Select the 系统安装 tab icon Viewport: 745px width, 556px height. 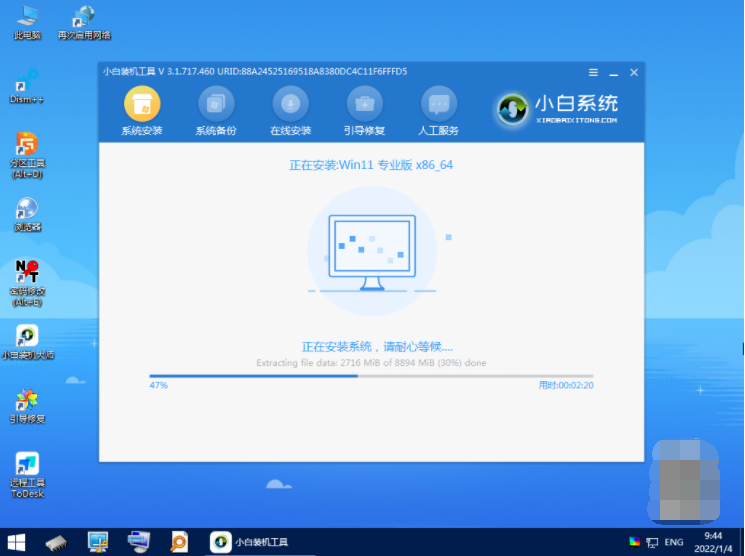(141, 105)
